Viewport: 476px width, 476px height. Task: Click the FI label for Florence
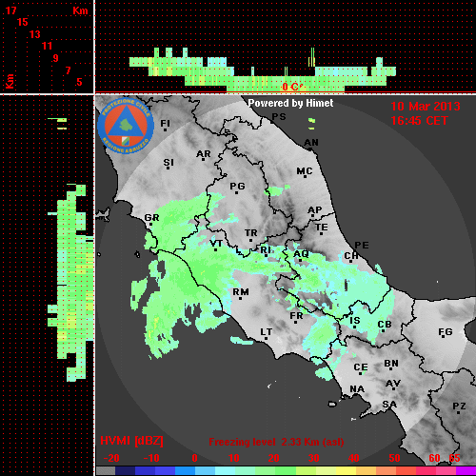[165, 123]
